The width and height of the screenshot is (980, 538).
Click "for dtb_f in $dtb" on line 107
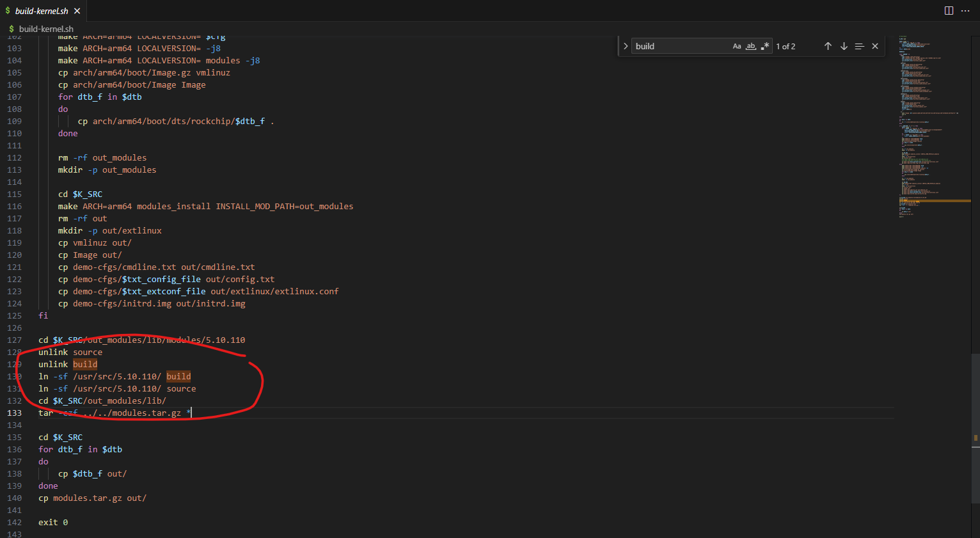[x=100, y=97]
